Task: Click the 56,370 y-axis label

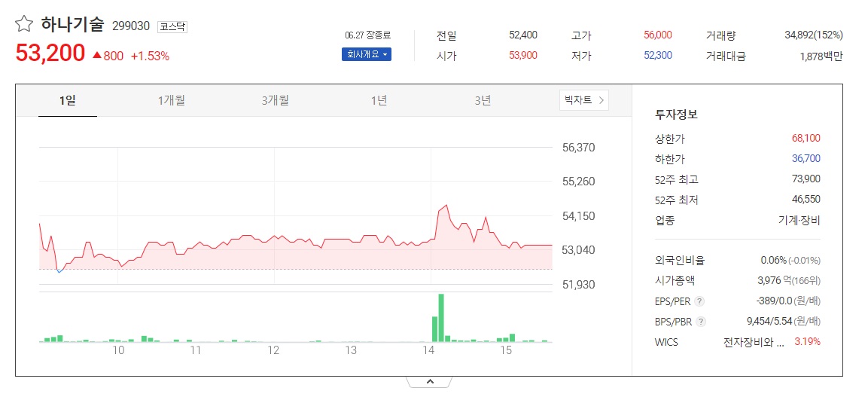Action: click(x=578, y=148)
